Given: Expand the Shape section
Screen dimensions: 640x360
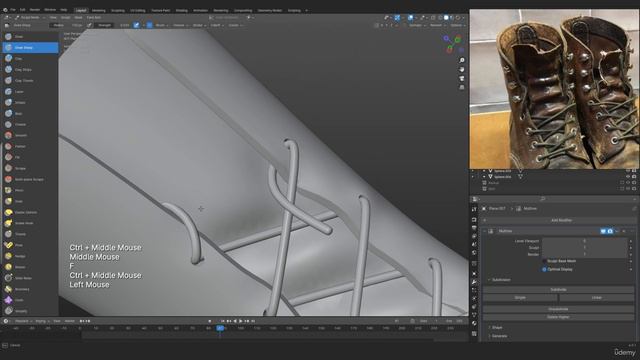Looking at the screenshot, I should click(x=496, y=327).
